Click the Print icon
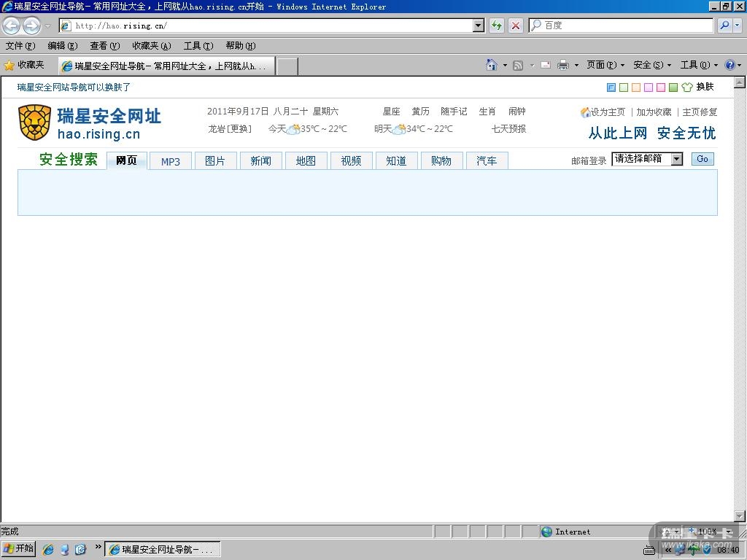This screenshot has width=747, height=560. (563, 65)
